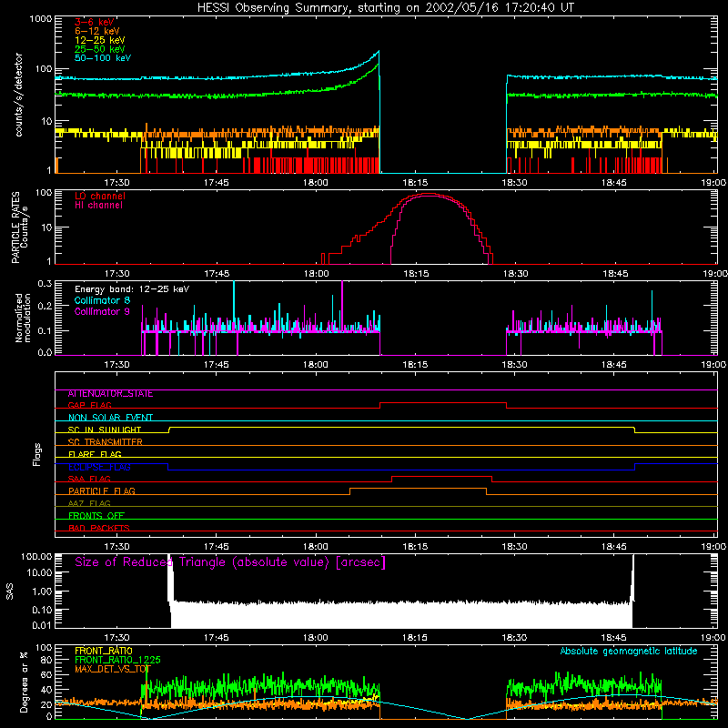Click the BAD_PACKETS flag label
The image size is (728, 728).
click(99, 529)
